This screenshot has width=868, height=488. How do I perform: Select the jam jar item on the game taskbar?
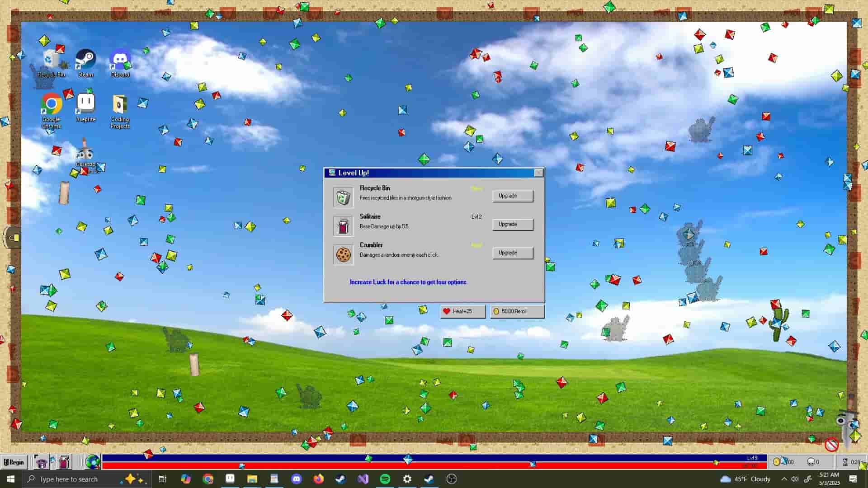(63, 462)
